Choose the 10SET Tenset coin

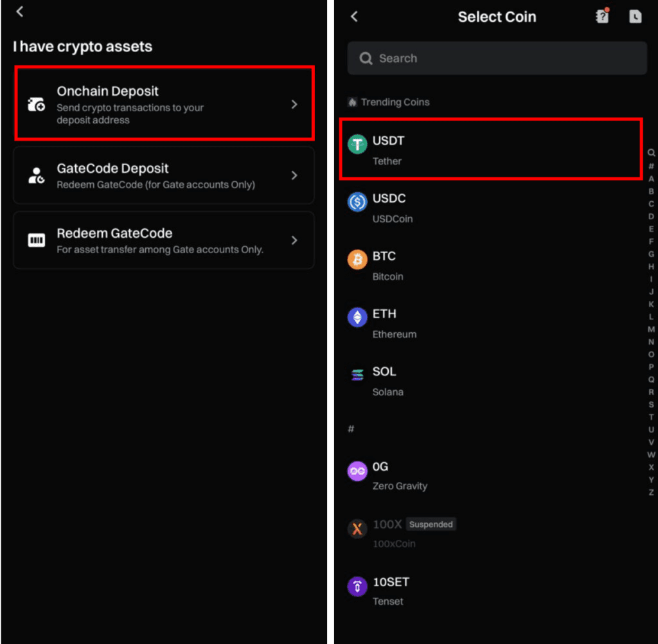click(x=491, y=591)
